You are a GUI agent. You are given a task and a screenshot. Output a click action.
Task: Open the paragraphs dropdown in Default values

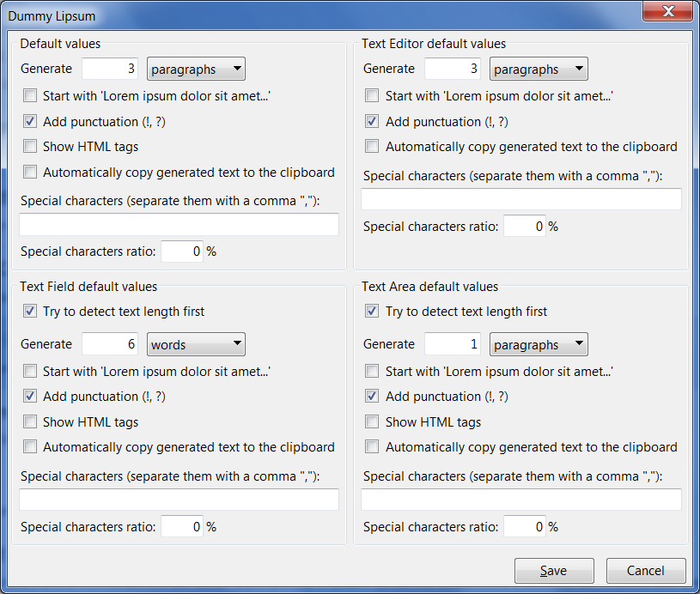tap(196, 70)
